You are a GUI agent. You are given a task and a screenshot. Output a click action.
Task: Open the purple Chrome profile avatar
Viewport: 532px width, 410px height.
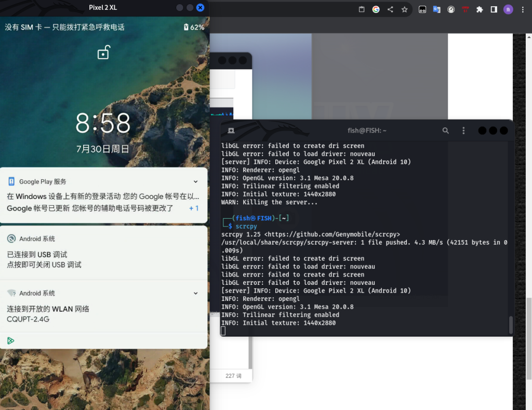508,9
